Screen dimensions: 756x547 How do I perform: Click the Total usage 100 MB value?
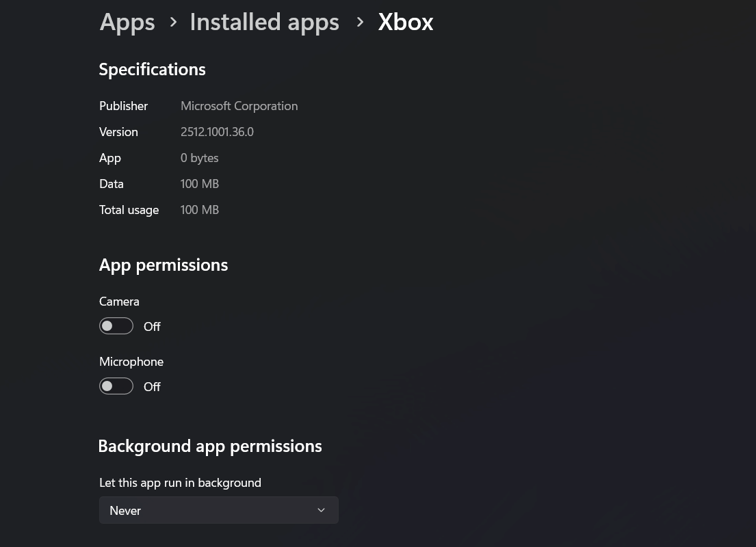(200, 210)
